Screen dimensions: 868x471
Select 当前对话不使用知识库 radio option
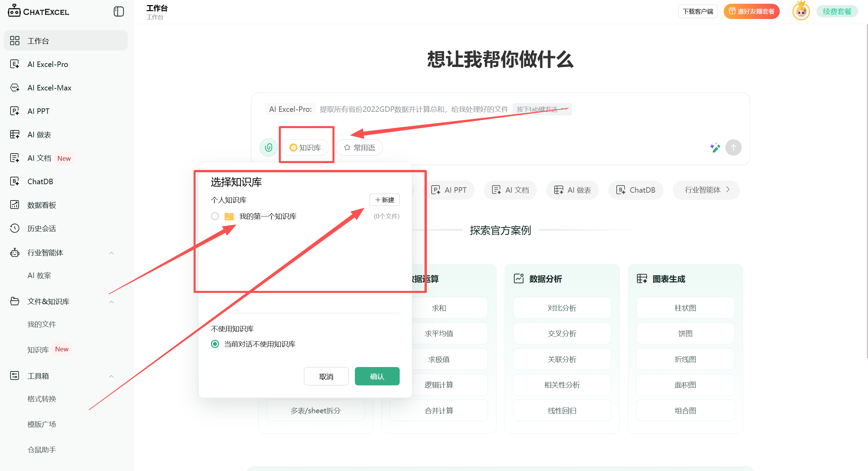tap(215, 344)
